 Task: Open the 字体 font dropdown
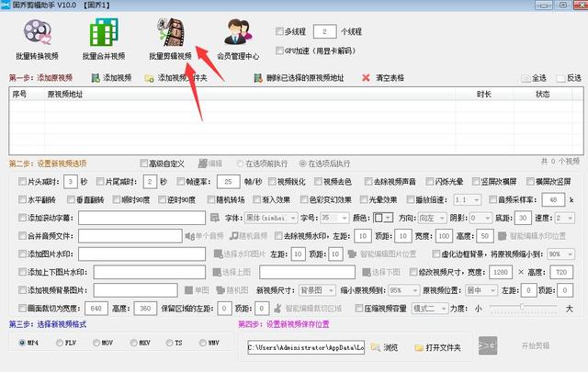(271, 218)
